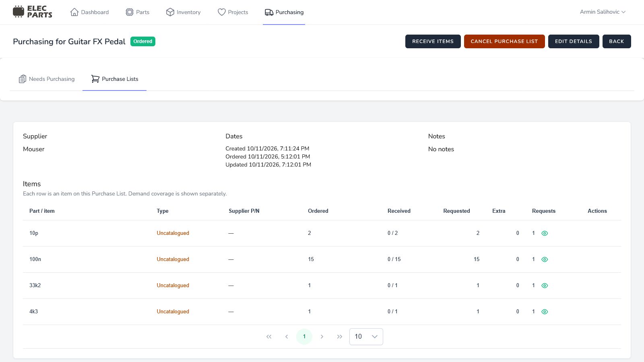Jump to the last page of items
The image size is (644, 362).
point(340,337)
